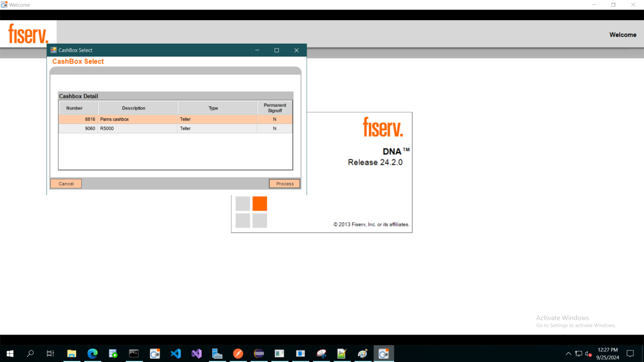Open Paint from the taskbar

point(363,354)
